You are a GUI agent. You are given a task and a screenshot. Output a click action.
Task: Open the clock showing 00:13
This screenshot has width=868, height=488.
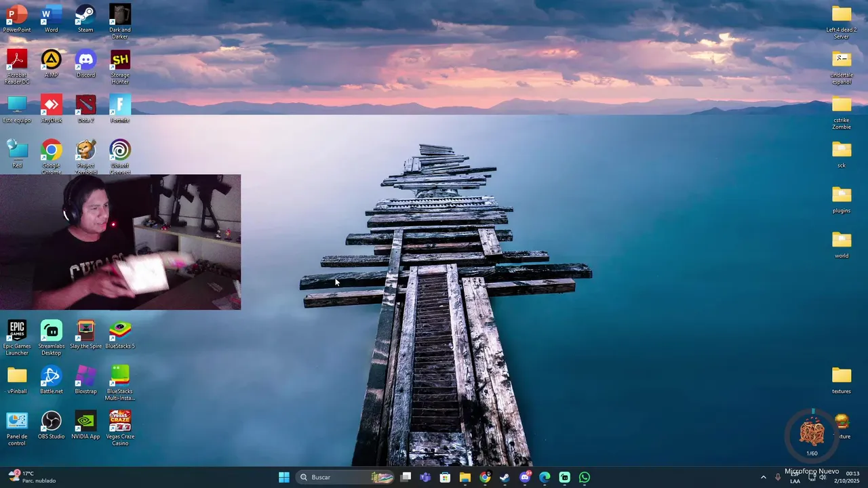point(848,477)
